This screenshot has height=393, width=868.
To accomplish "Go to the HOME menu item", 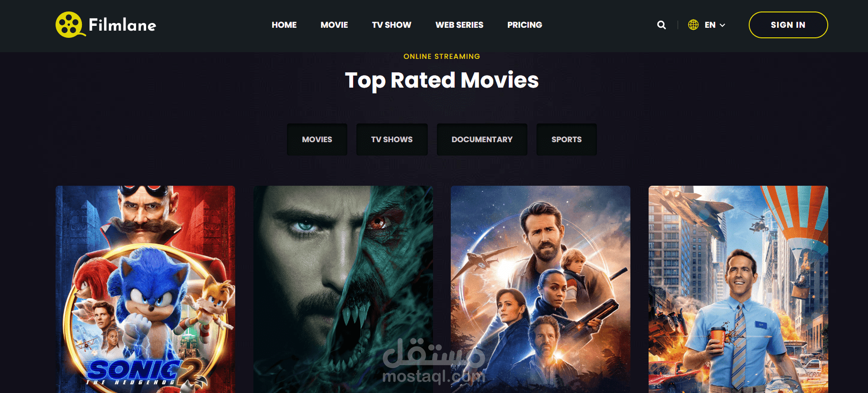I will (x=284, y=25).
